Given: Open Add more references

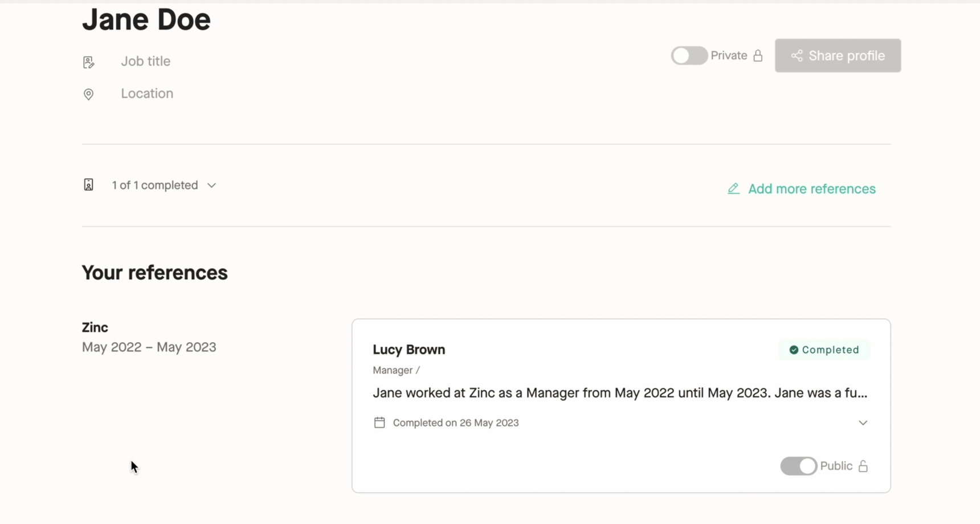Looking at the screenshot, I should tap(812, 188).
